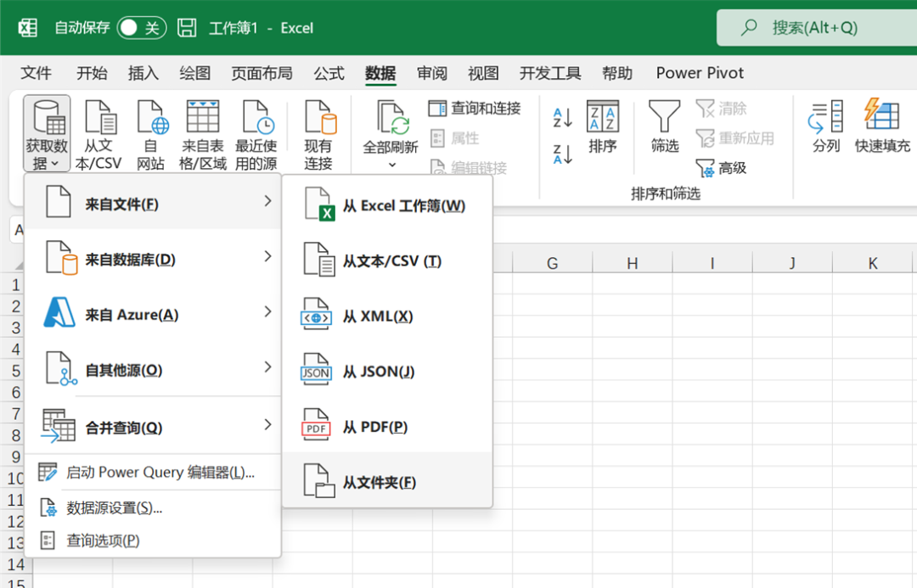The image size is (917, 588).
Task: Open Recent Sources (最近使用的源)
Action: point(256,119)
